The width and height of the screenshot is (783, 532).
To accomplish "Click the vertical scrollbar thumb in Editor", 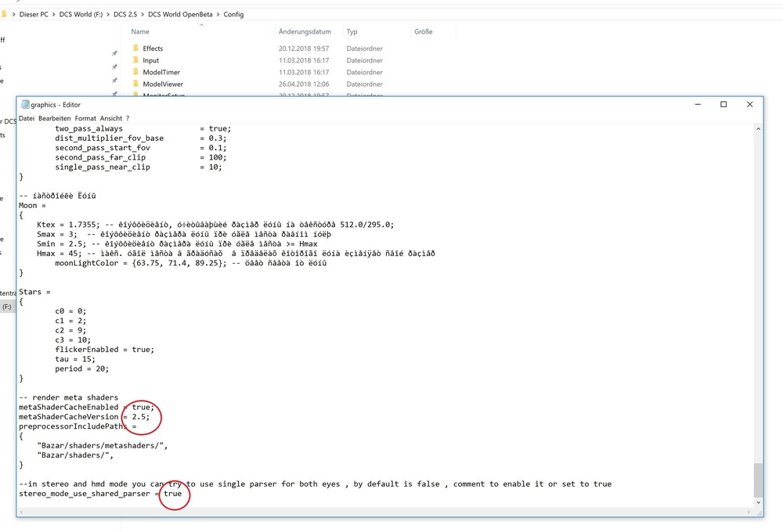I will 758,480.
